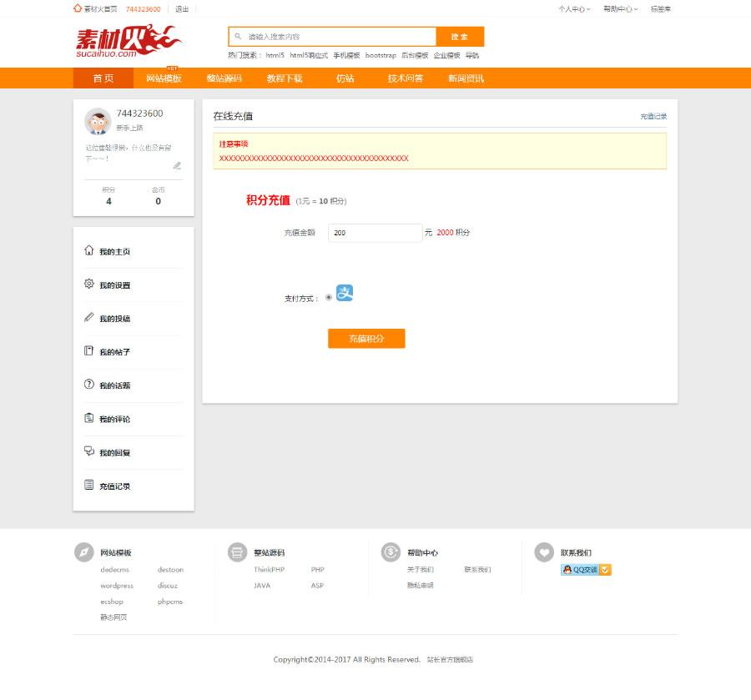Click the clipboard icon next to 我的评论
This screenshot has width=751, height=700.
pos(89,418)
